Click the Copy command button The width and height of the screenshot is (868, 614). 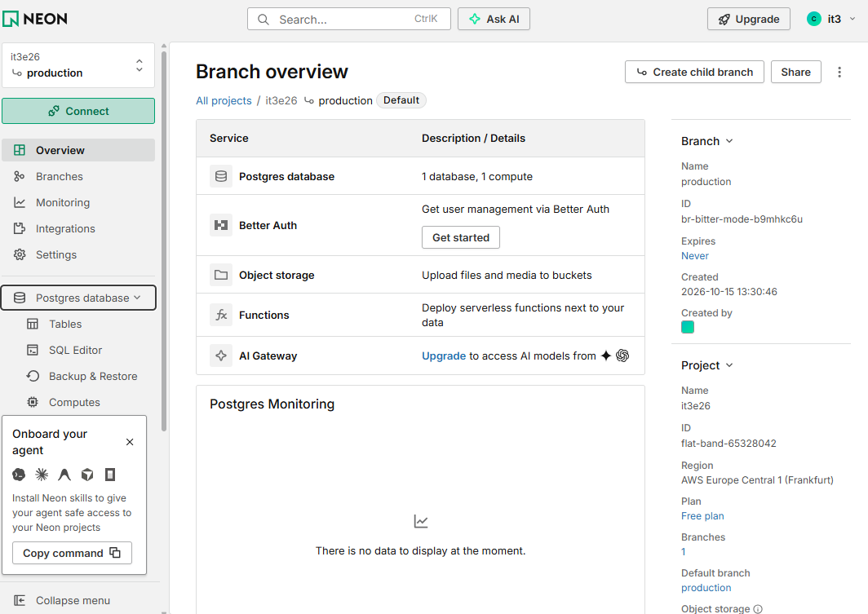click(x=72, y=553)
